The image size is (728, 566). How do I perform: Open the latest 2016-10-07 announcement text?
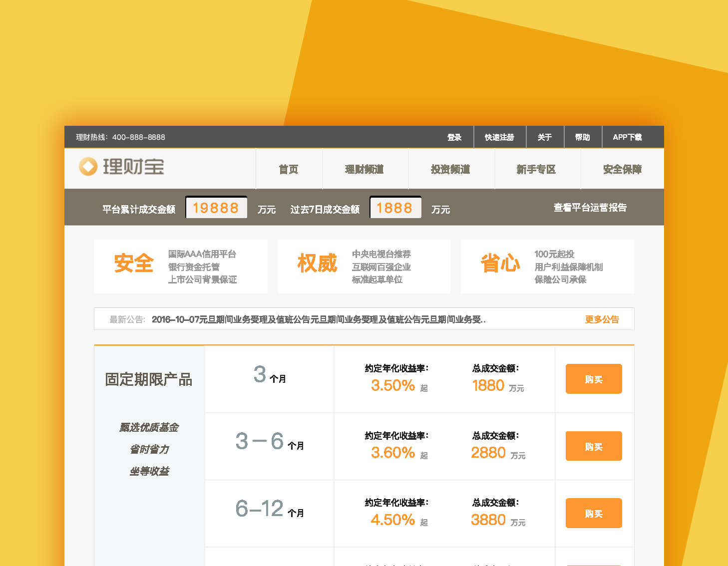point(319,319)
